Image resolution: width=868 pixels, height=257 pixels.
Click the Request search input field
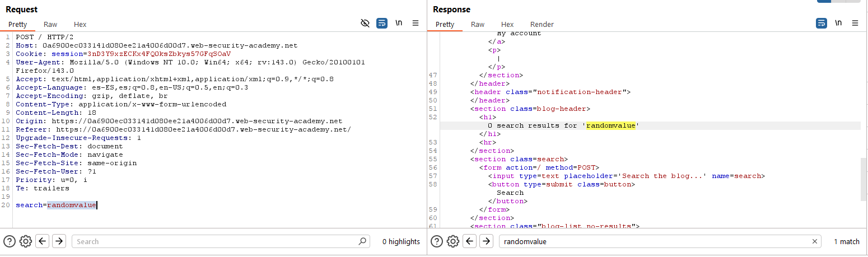(213, 241)
